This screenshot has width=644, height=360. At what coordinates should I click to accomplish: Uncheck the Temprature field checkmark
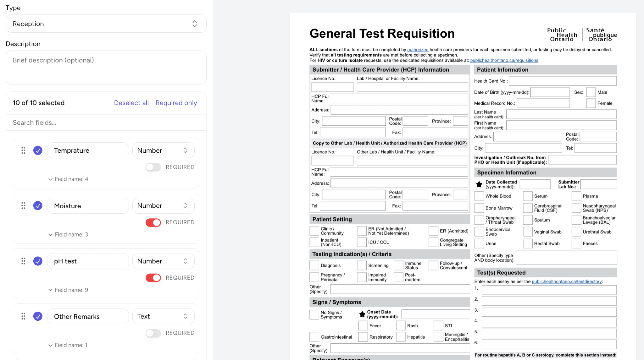tap(38, 150)
